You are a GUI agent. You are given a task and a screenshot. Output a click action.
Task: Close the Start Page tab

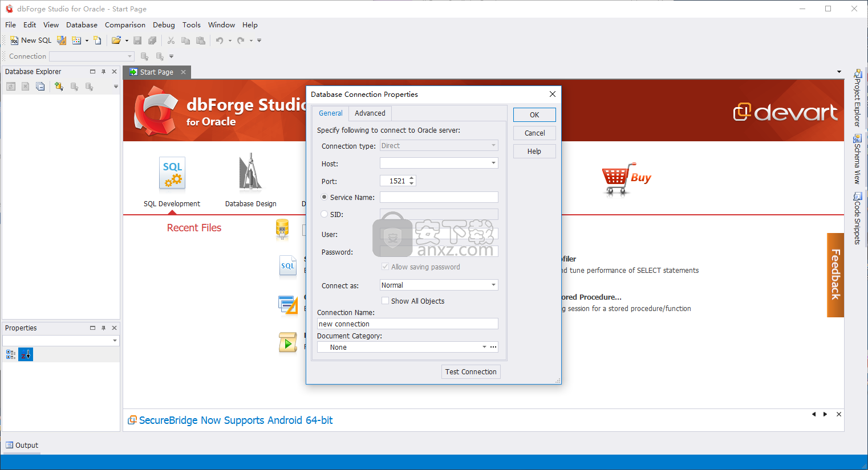coord(184,72)
